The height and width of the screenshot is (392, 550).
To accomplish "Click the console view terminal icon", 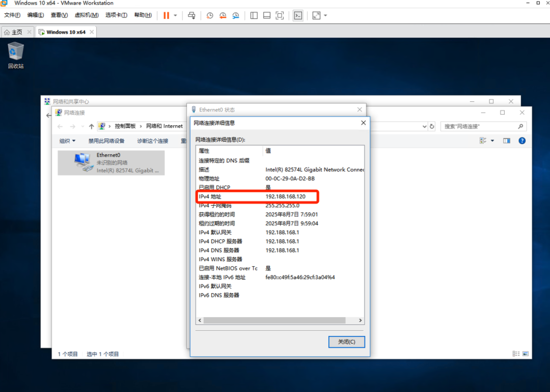I will pyautogui.click(x=298, y=15).
